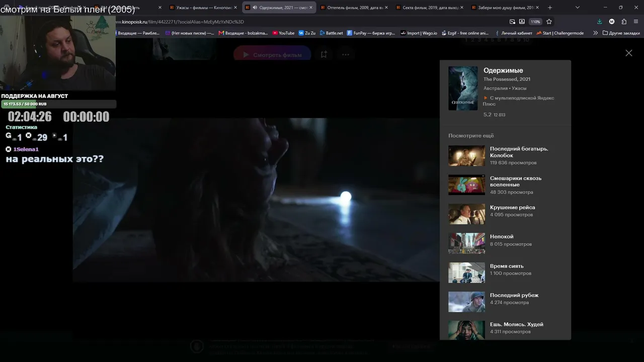Close the Ужасы – фильмы tab

pos(235,8)
